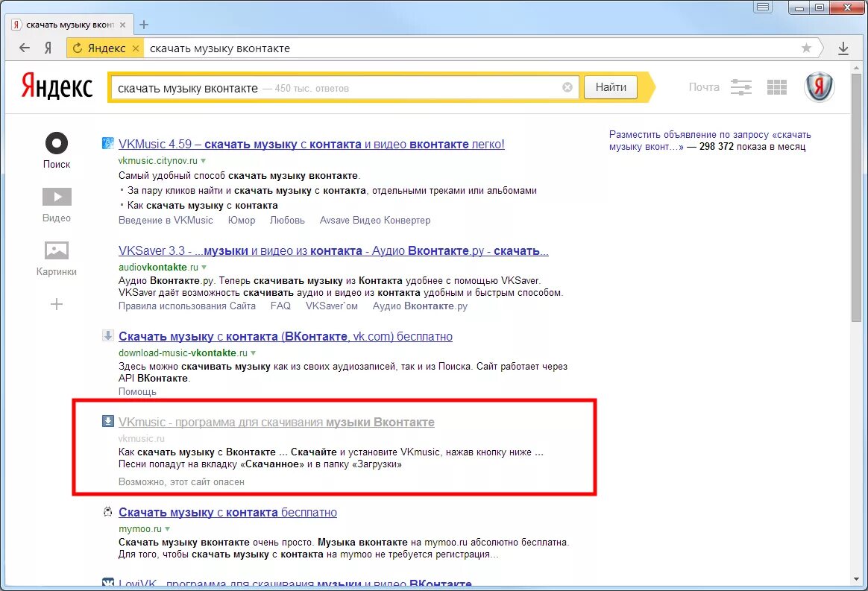Viewport: 868px width, 591px height.
Task: Clear the search query field
Action: (567, 87)
